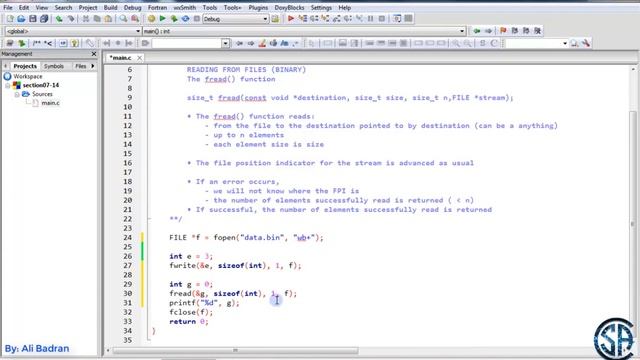Open the File menu
Image resolution: width=640 pixels, height=360 pixels.
point(8,7)
